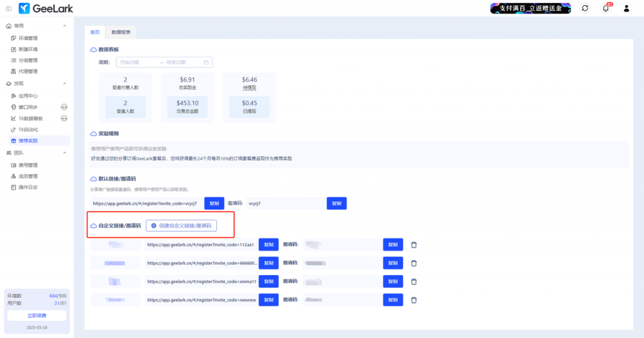
Task: Click the 开始日期 start date field
Action: [134, 62]
